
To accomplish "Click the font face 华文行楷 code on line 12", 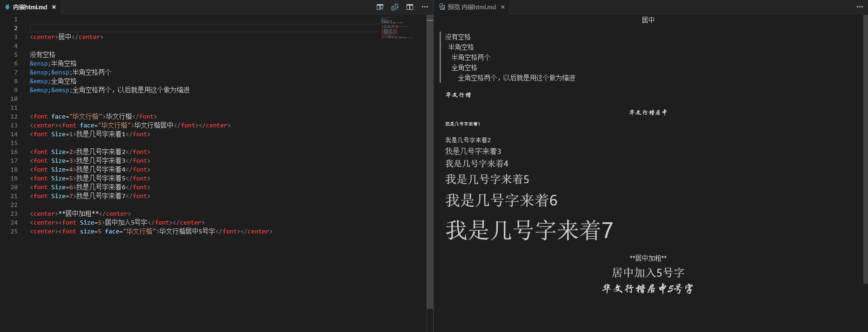I will pos(93,116).
